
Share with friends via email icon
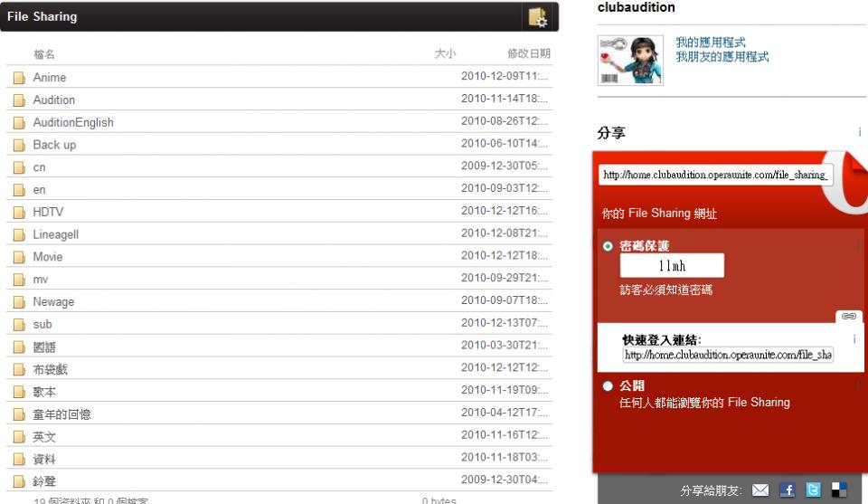coord(760,490)
